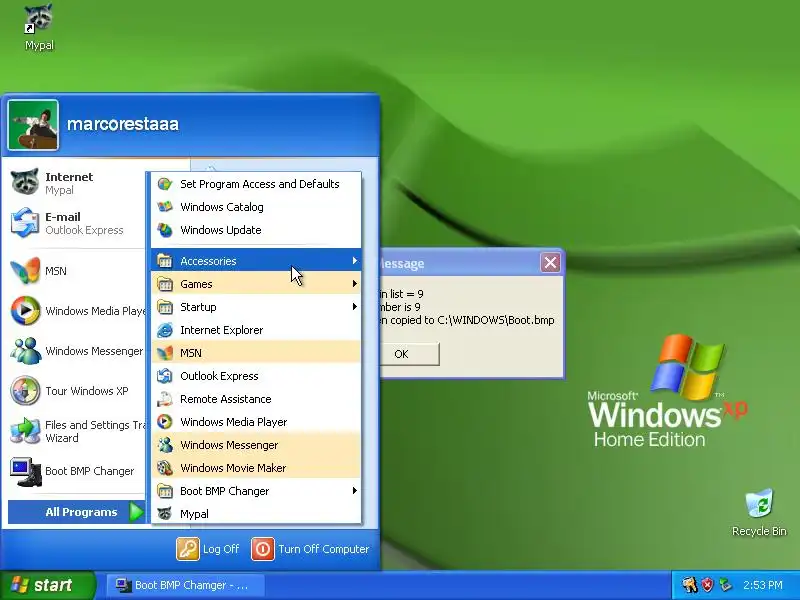800x600 pixels.
Task: Open MSN from the left Start menu list
Action: (x=74, y=271)
